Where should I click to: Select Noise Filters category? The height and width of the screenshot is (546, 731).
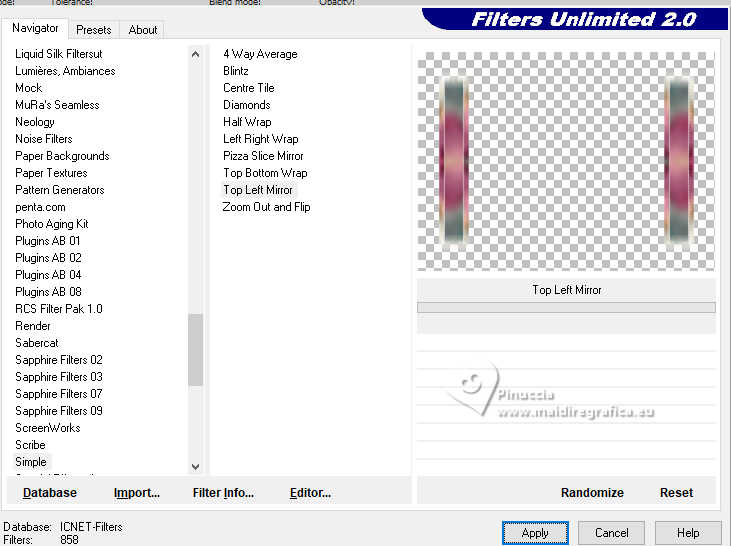tap(44, 139)
